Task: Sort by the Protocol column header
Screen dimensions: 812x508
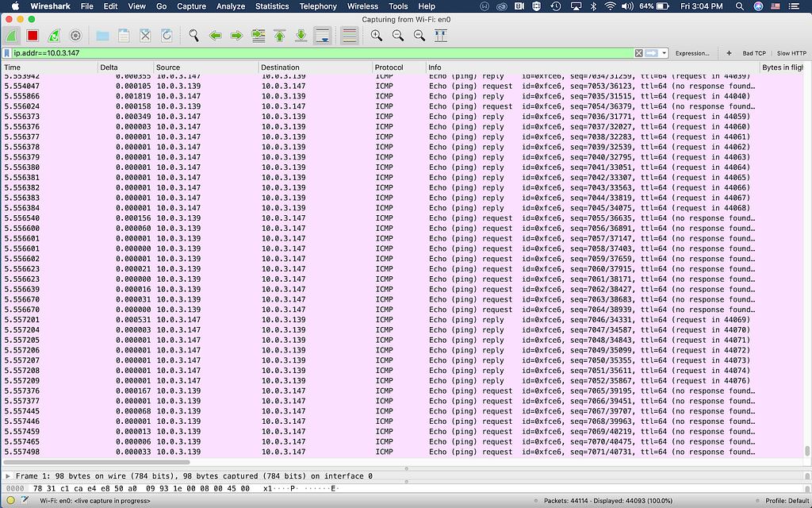Action: 399,67
